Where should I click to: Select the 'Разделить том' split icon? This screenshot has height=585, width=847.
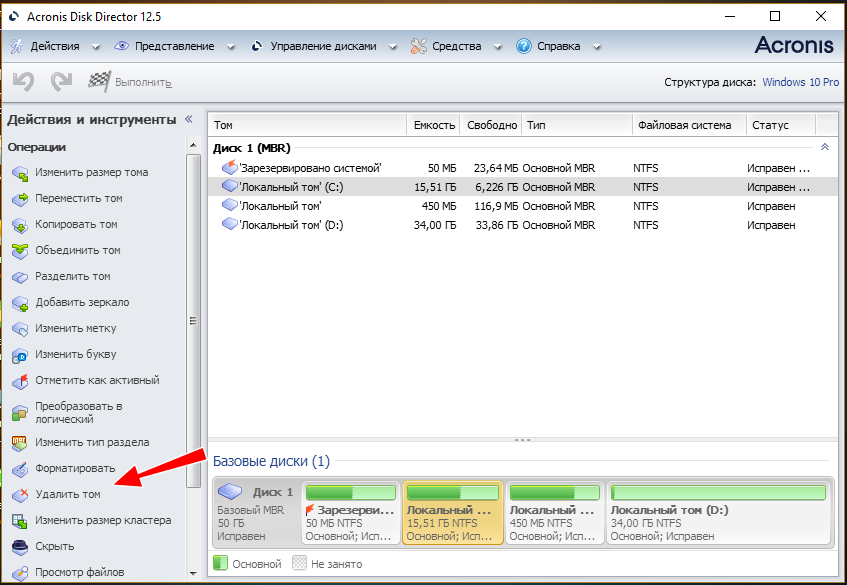(x=20, y=277)
